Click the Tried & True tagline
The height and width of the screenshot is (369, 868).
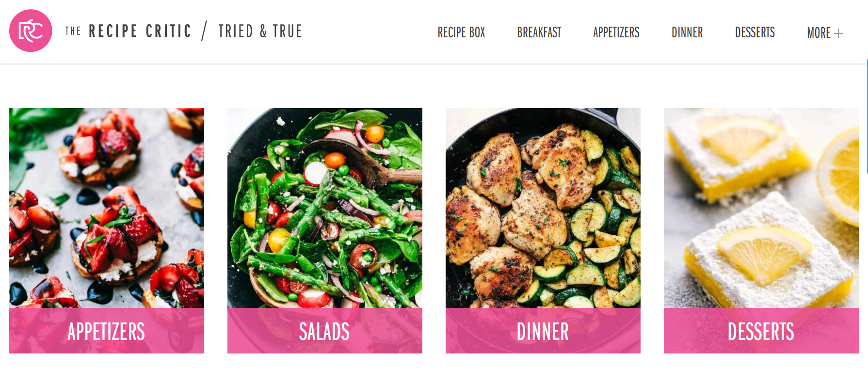(260, 31)
